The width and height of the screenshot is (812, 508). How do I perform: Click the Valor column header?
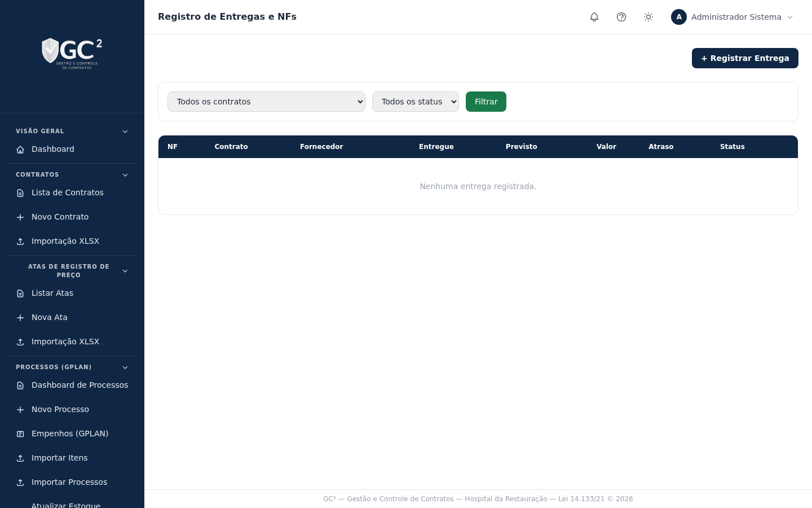point(606,147)
